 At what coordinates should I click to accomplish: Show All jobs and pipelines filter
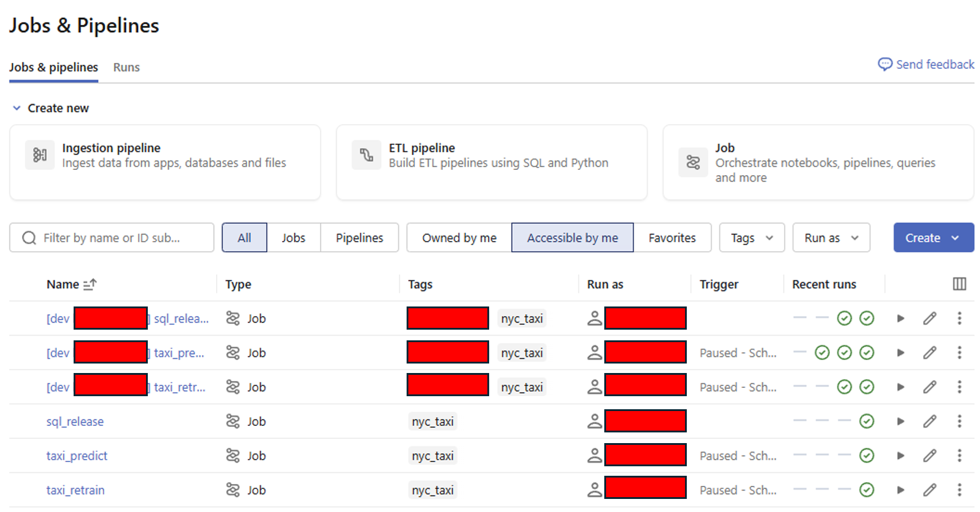coord(245,238)
